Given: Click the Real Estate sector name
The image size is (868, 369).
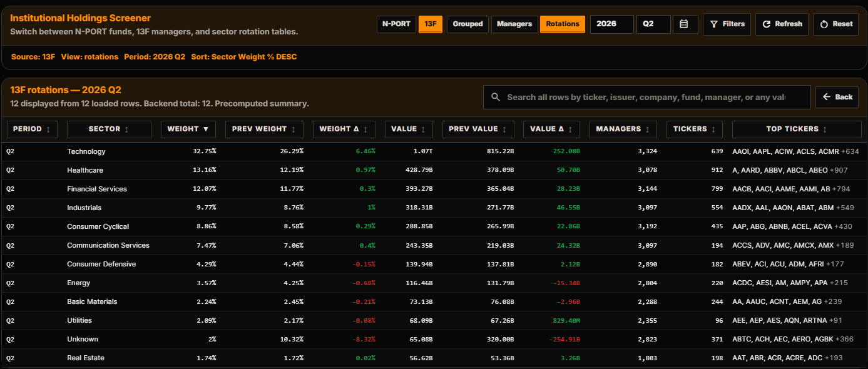Looking at the screenshot, I should pyautogui.click(x=86, y=358).
